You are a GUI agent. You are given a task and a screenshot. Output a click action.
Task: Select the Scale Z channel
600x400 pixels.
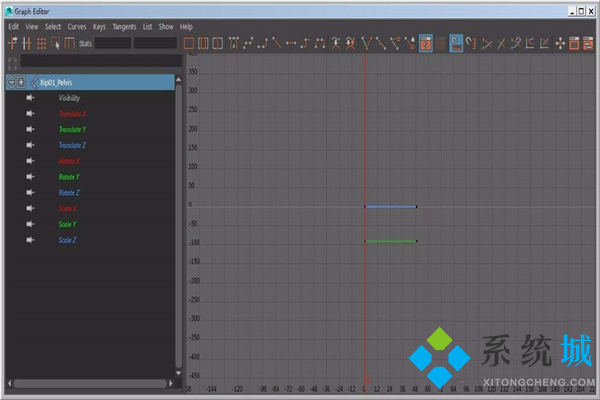(x=67, y=240)
